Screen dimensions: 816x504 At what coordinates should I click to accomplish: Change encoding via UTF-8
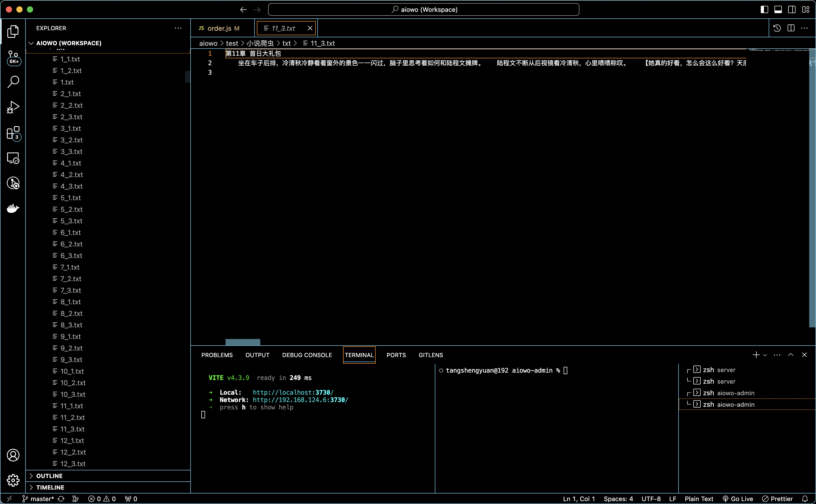pos(651,499)
